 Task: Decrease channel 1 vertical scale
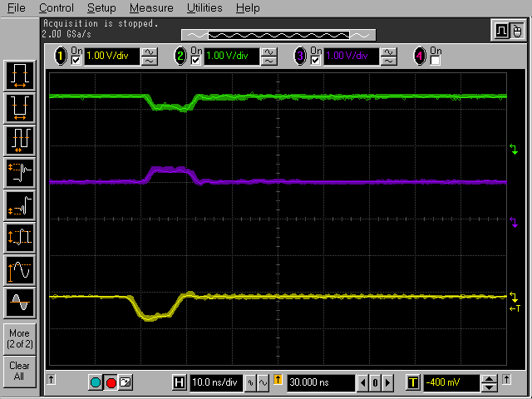pyautogui.click(x=150, y=61)
